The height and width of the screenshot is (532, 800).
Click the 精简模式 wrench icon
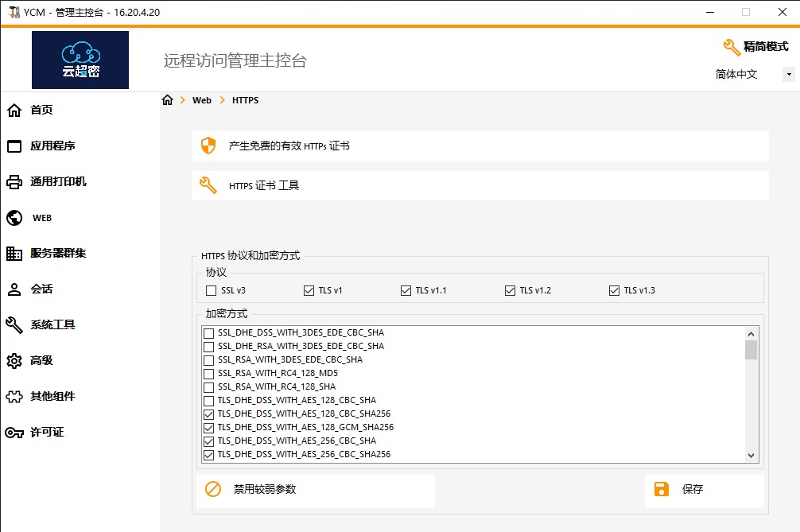[x=732, y=47]
